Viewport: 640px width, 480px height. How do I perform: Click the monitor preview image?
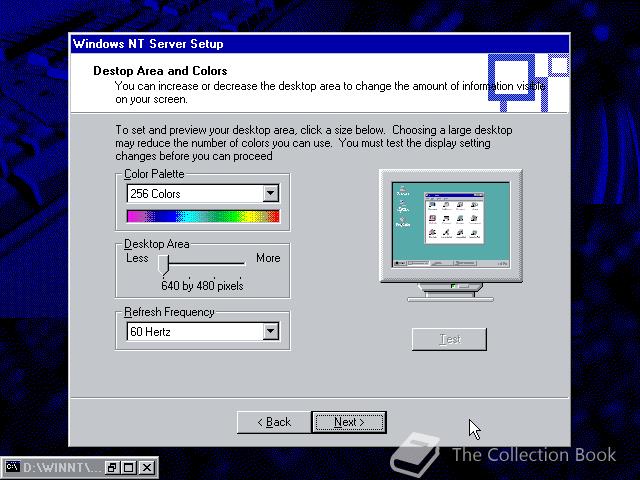point(451,236)
